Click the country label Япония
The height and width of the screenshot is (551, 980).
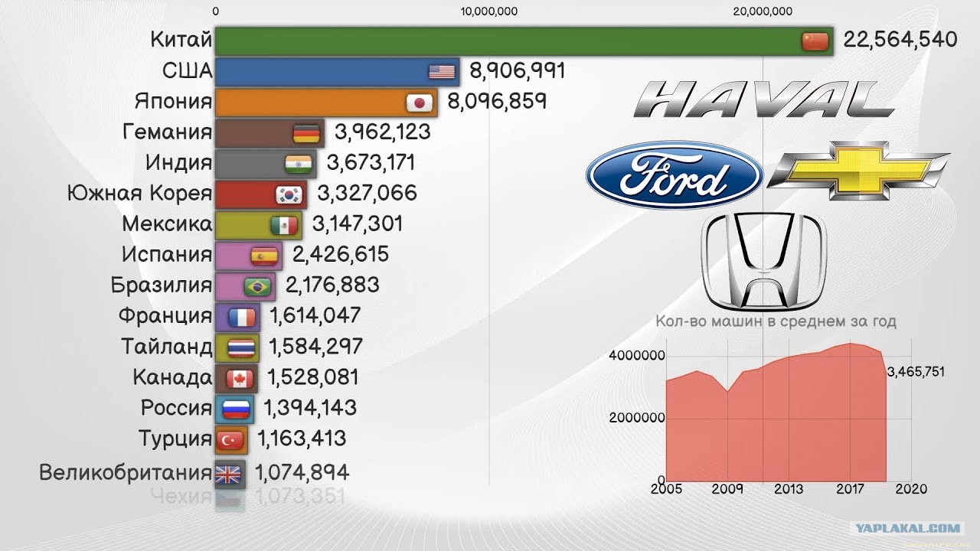click(x=173, y=102)
